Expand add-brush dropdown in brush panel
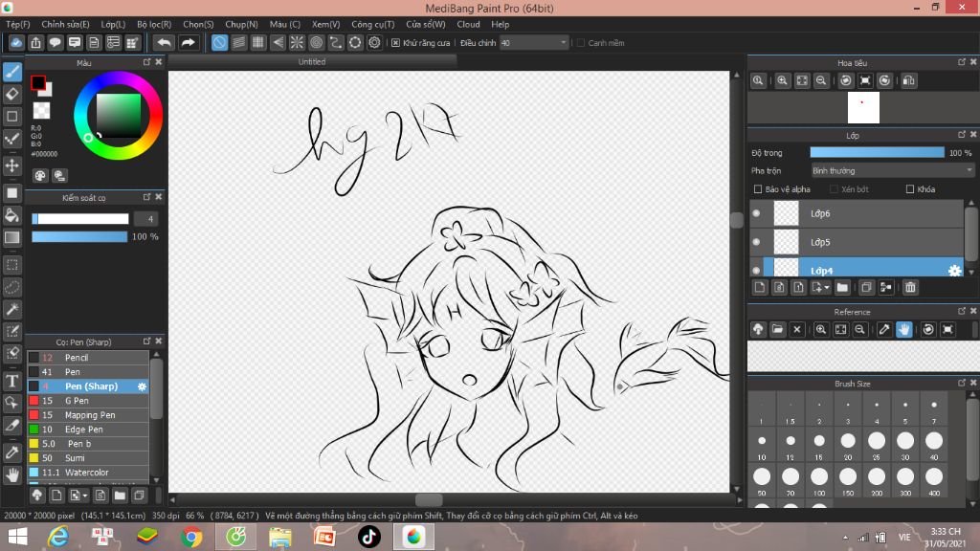Screen dimensions: 980x551 [85, 496]
